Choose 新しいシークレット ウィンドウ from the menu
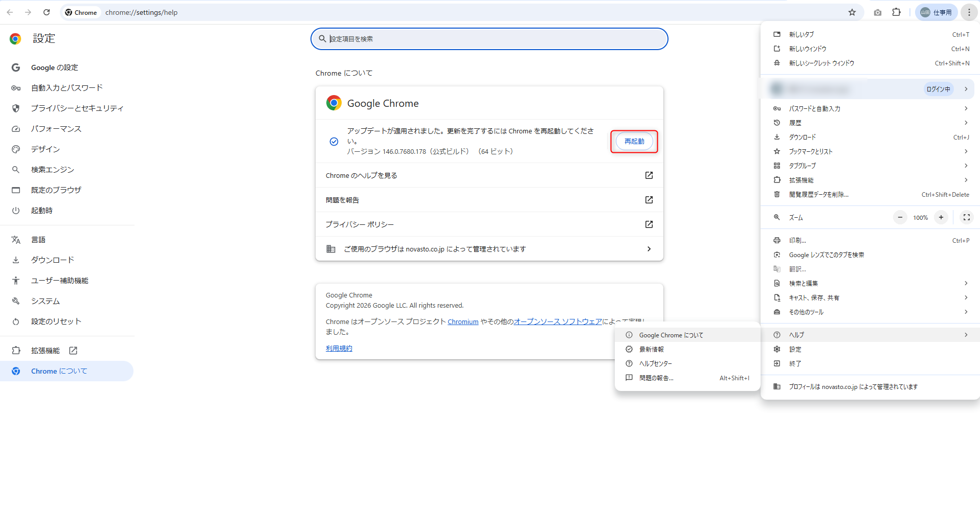The height and width of the screenshot is (506, 980). pyautogui.click(x=871, y=63)
